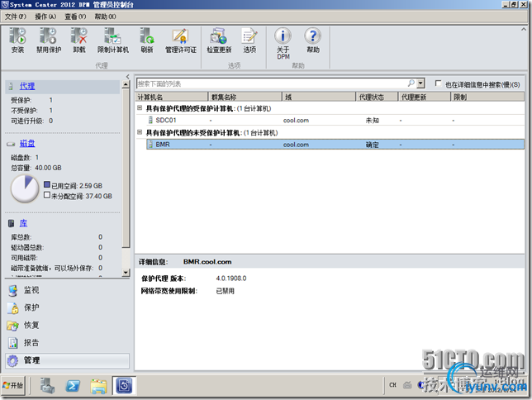Click the cool.com domain in SDC01 row
Image resolution: width=532 pixels, height=400 pixels.
296,120
